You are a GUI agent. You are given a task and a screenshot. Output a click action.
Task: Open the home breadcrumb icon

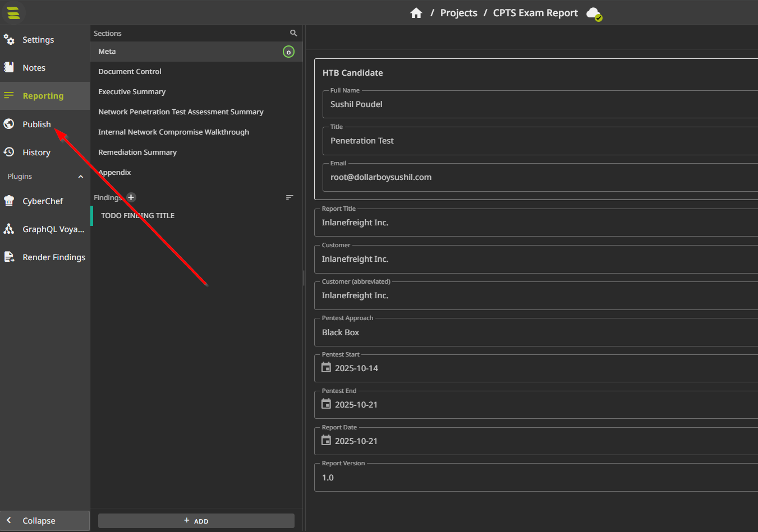tap(416, 13)
